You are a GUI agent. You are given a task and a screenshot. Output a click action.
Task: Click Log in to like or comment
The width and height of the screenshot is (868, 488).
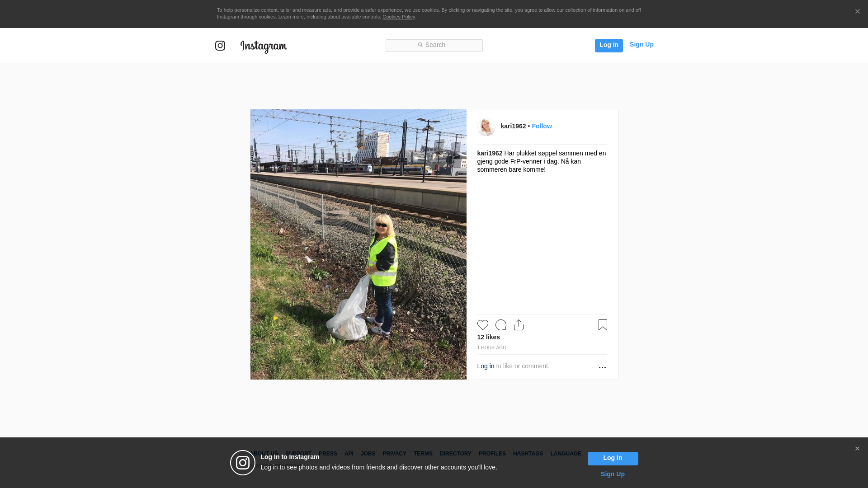coord(485,366)
